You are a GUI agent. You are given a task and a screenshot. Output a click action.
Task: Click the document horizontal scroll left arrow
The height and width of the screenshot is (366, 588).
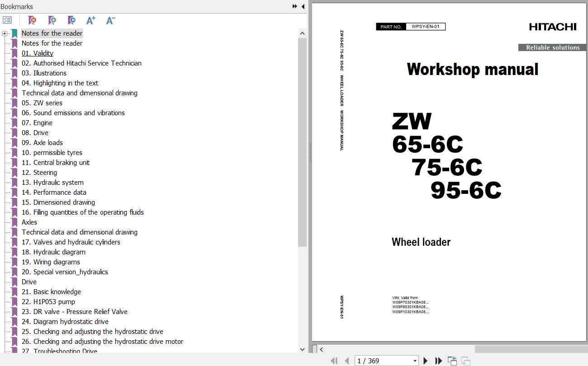[321, 349]
